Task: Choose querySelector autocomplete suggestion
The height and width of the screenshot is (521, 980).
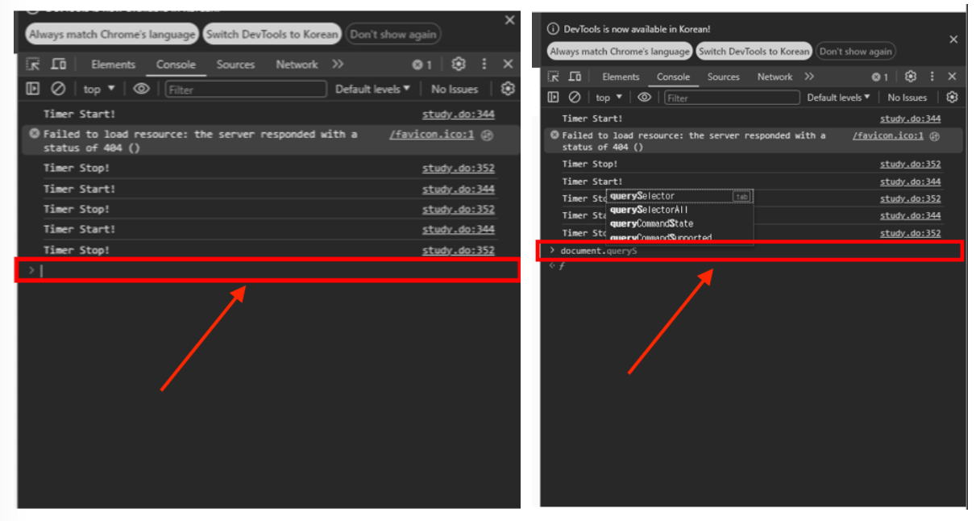Action: (x=679, y=196)
